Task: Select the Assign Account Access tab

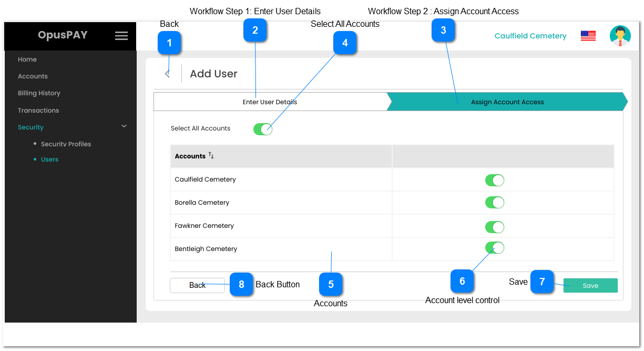Action: [x=507, y=102]
